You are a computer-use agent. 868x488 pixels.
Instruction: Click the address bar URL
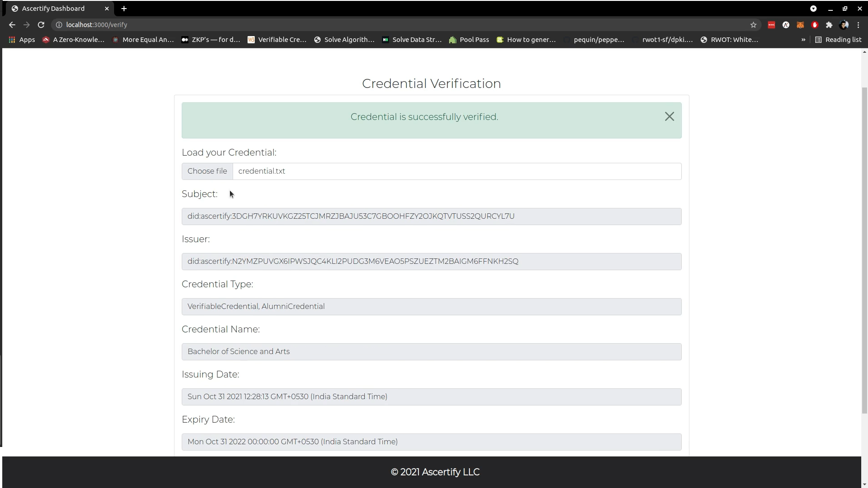click(x=96, y=25)
